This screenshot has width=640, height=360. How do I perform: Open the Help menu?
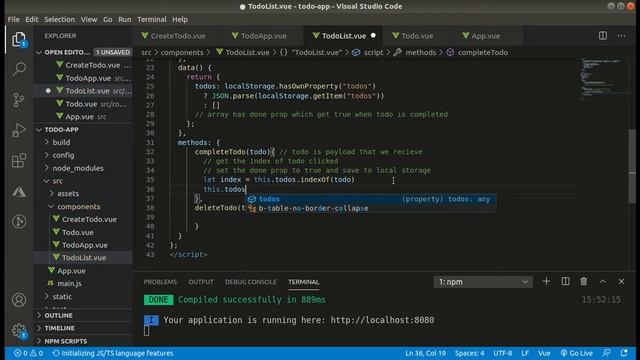point(180,20)
